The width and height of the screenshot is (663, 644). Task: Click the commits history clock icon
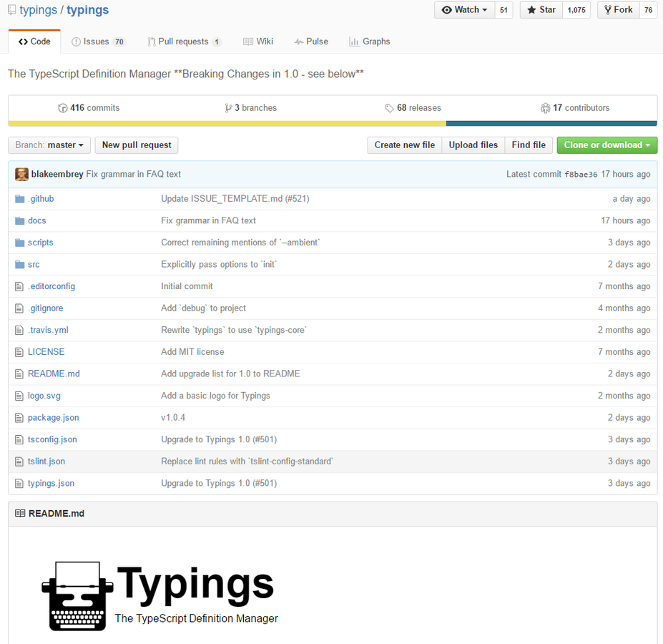coord(62,108)
